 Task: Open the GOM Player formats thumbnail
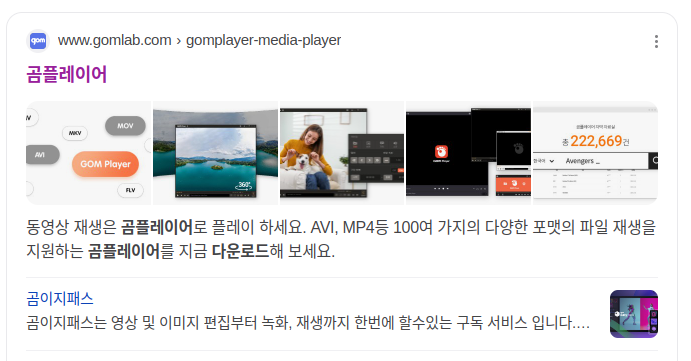tap(89, 153)
